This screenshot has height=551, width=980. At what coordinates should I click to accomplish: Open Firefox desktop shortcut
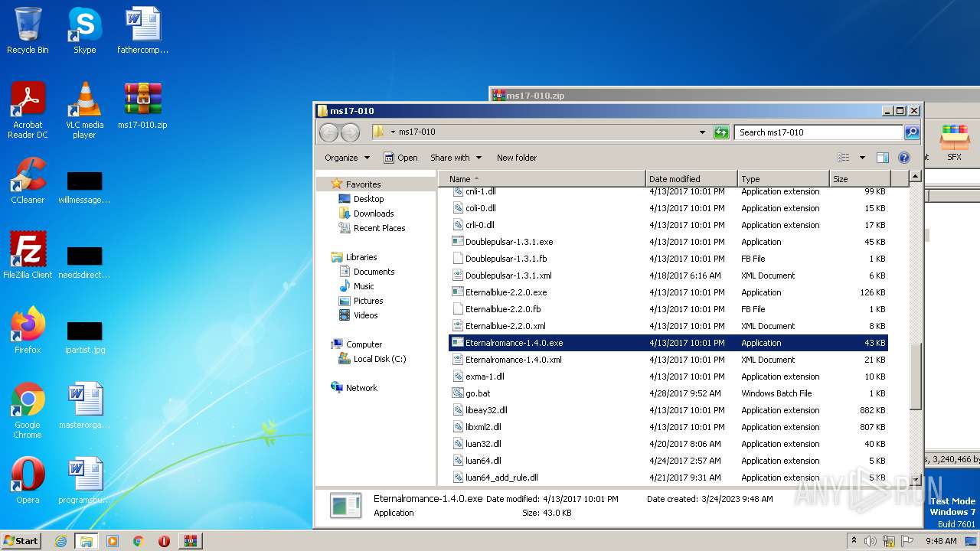[28, 331]
